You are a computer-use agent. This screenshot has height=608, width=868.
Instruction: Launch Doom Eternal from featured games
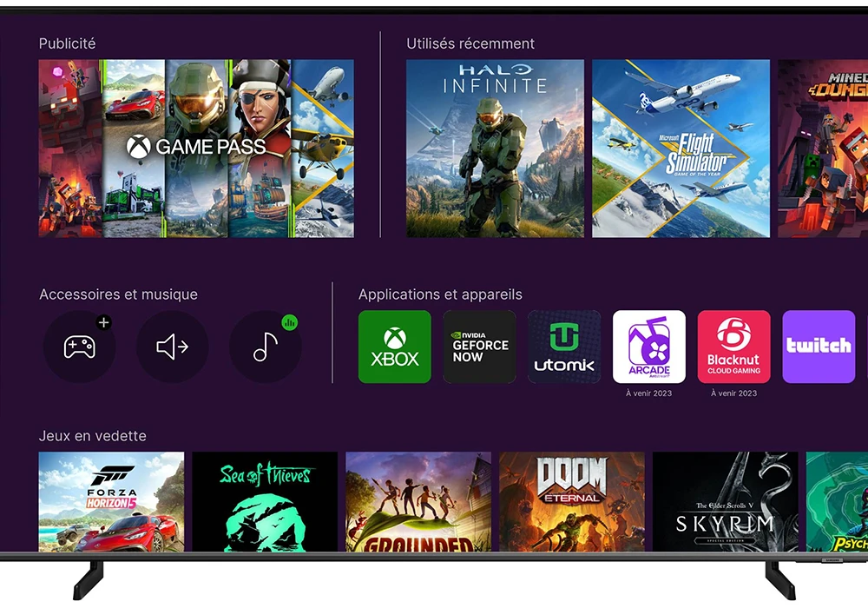572,501
